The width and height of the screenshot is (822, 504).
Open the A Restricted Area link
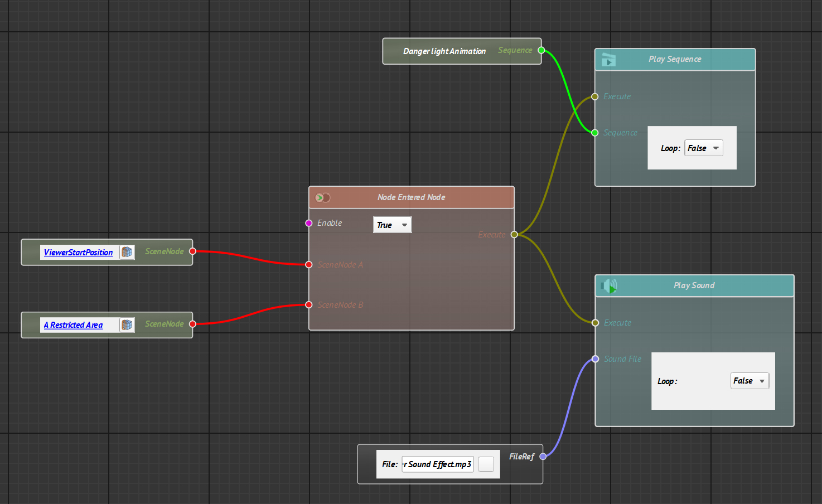click(73, 325)
